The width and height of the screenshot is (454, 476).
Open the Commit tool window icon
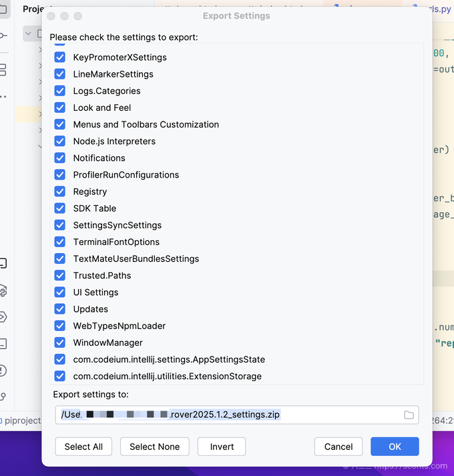(3, 35)
